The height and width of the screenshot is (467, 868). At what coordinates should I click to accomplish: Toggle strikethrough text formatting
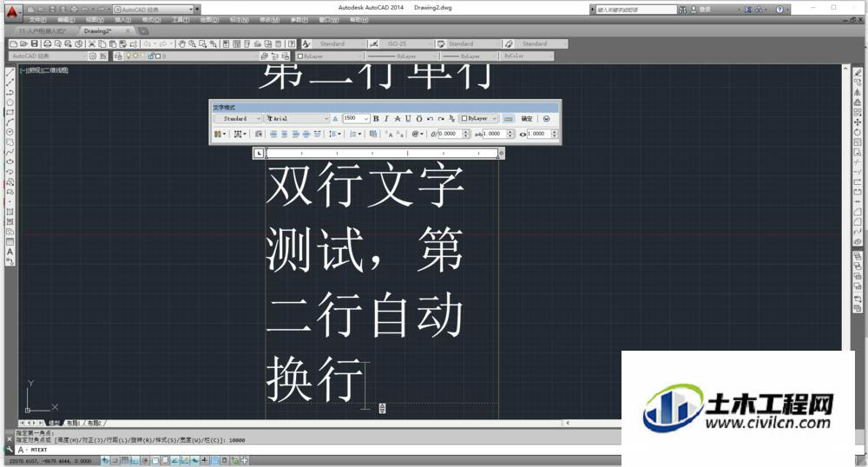397,118
